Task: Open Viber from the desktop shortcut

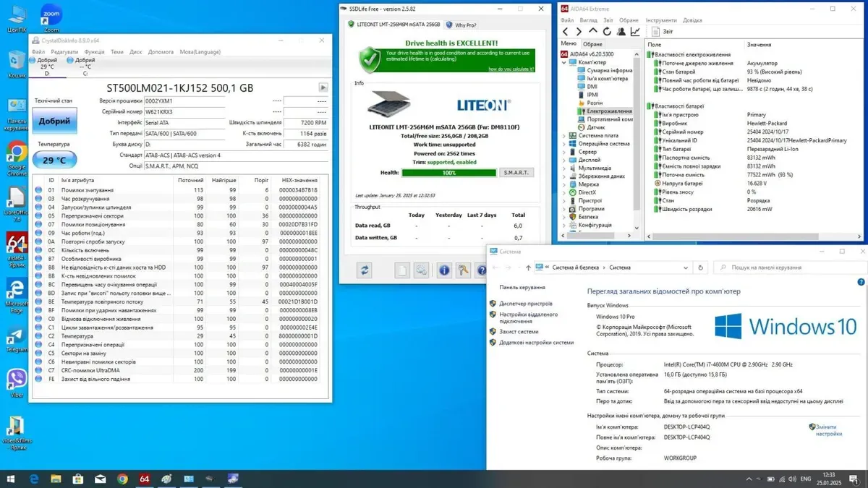Action: point(16,380)
